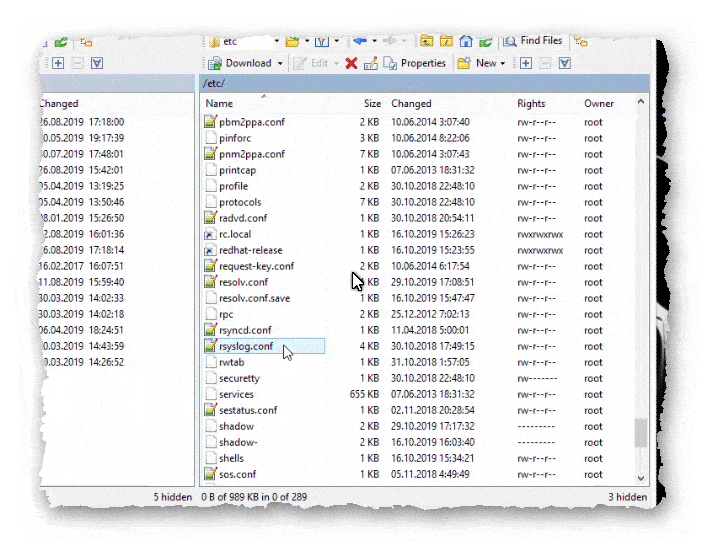Open the filter dropdown arrow

coord(337,41)
